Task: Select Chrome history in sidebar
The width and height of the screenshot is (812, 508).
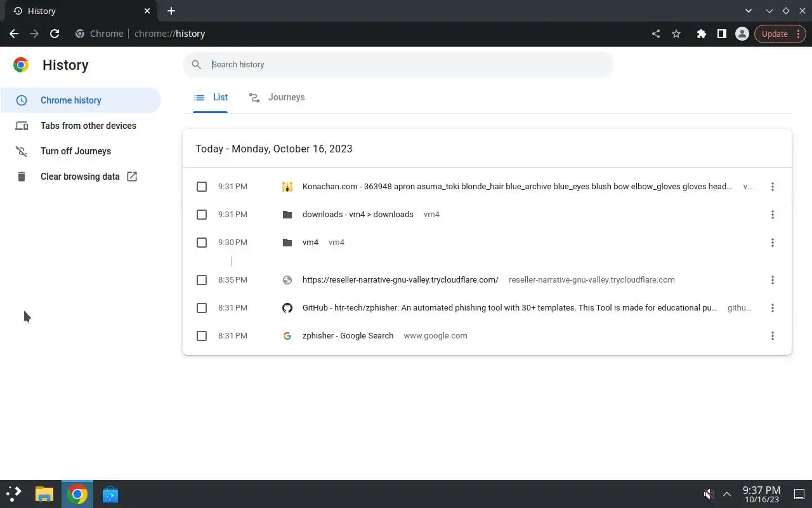Action: pos(81,100)
